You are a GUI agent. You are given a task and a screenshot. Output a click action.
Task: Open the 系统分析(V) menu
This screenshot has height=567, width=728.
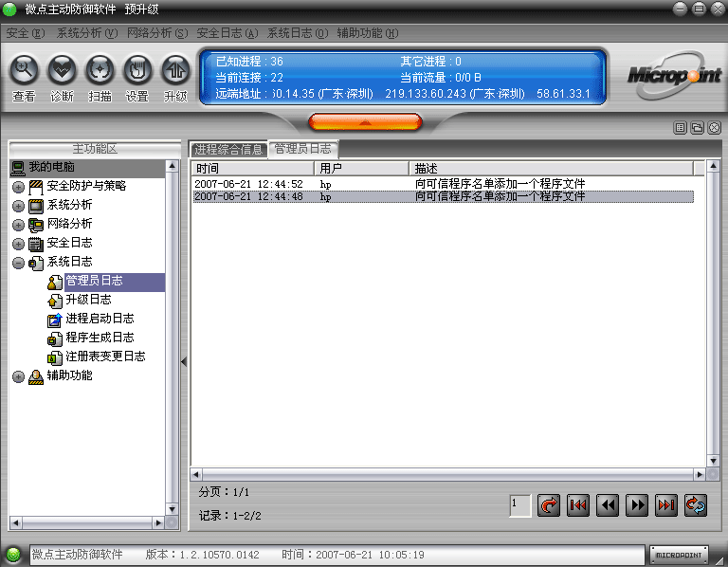[87, 33]
